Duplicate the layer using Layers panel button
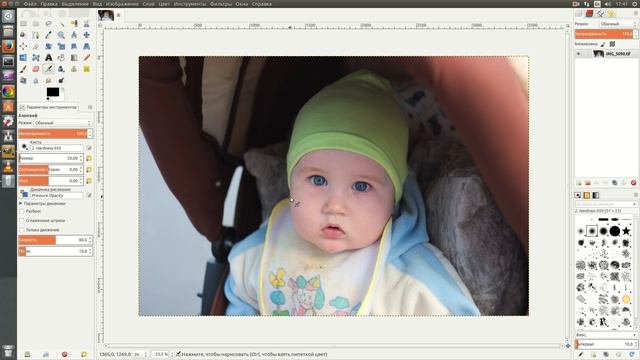Screen dimensions: 640x360 pyautogui.click(x=615, y=183)
